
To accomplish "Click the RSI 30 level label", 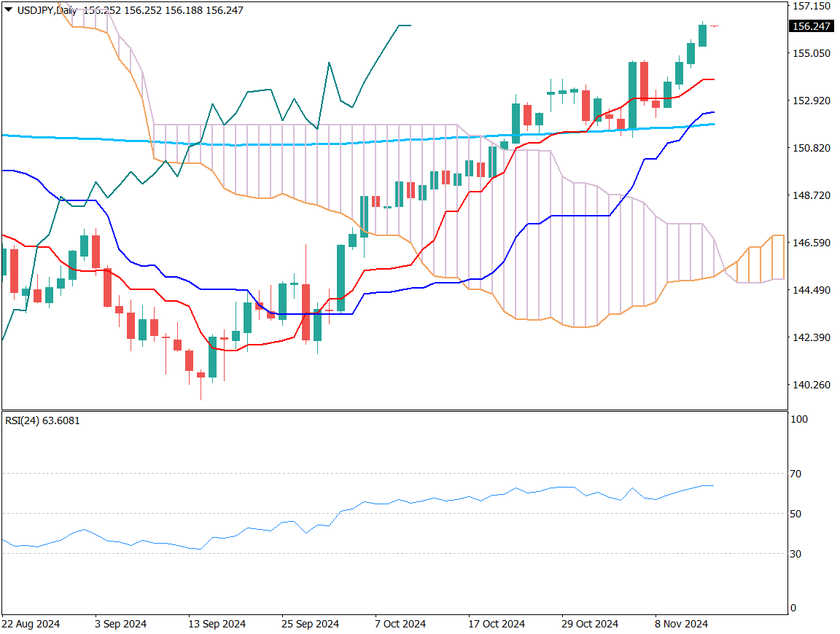I will coord(796,554).
